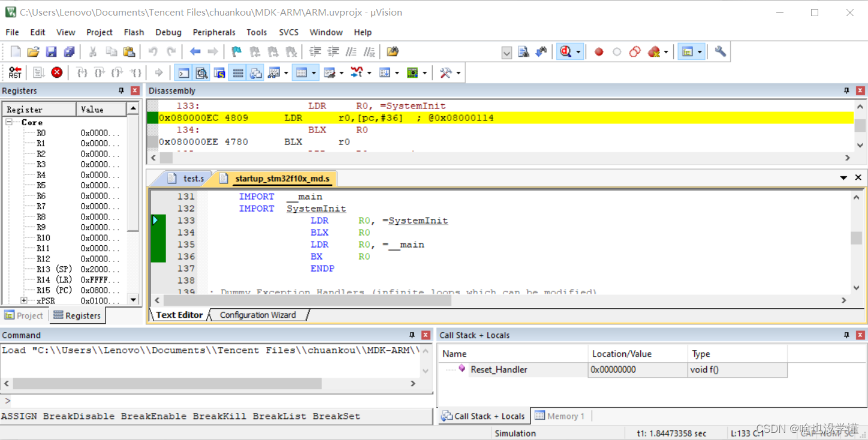The image size is (868, 440).
Task: Open the find text combo box dropdown
Action: point(507,53)
